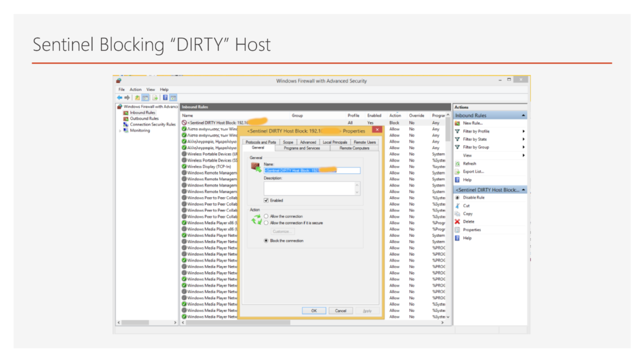Select the 'Allow the connection' radio button
Screen dimensions: 644x362
point(267,216)
